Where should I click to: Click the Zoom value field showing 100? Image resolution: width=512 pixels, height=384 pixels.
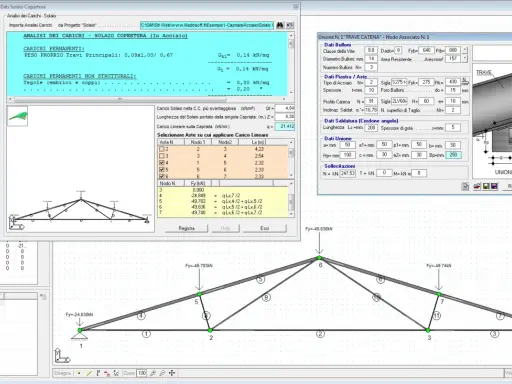click(x=142, y=373)
